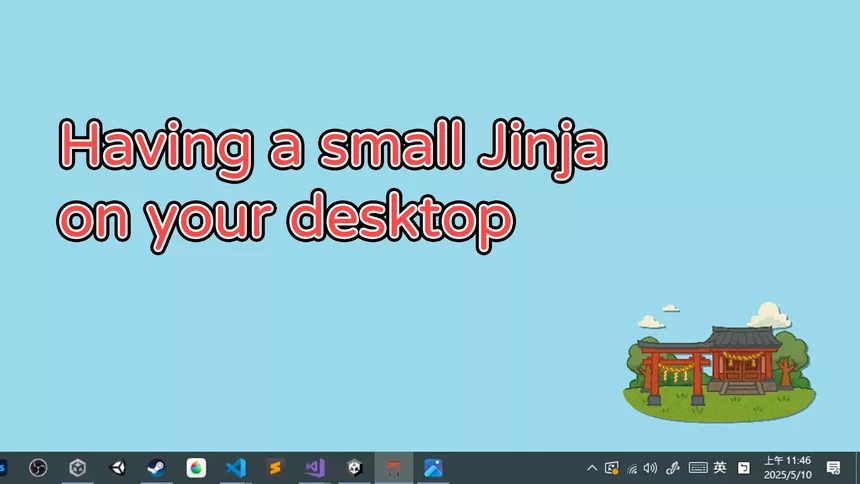Open Unity Hub from the taskbar

(78, 468)
